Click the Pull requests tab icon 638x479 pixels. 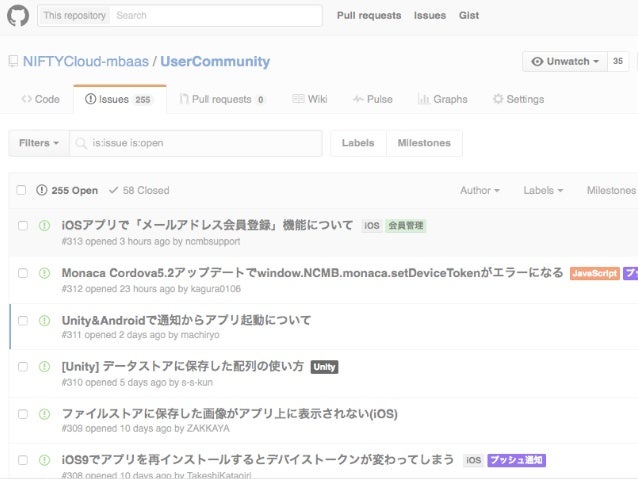(184, 99)
